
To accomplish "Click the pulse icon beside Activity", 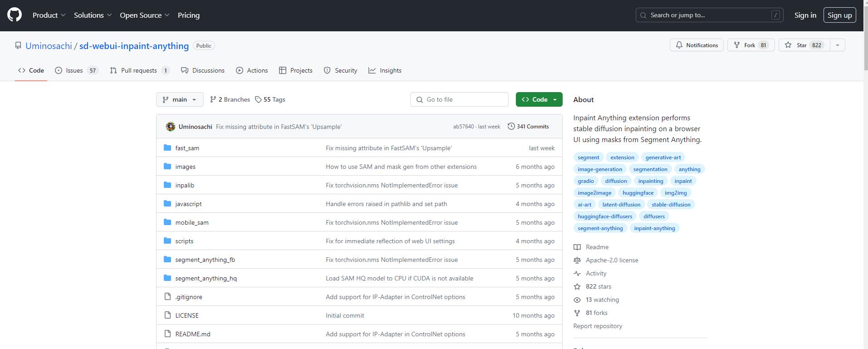I will coord(577,273).
